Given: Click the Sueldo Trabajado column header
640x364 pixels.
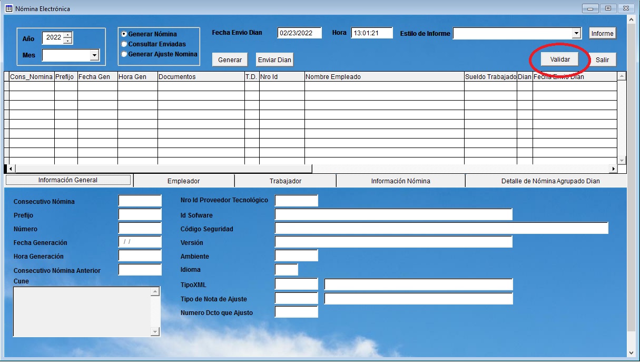Looking at the screenshot, I should 490,76.
